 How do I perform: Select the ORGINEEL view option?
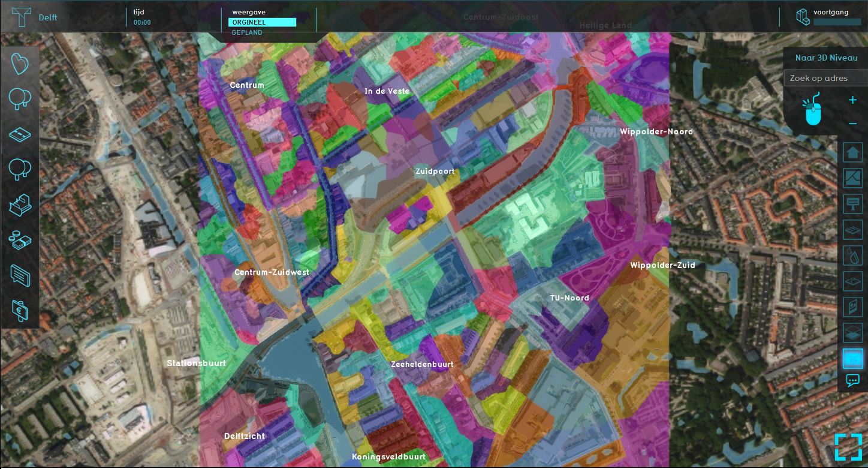pos(262,22)
